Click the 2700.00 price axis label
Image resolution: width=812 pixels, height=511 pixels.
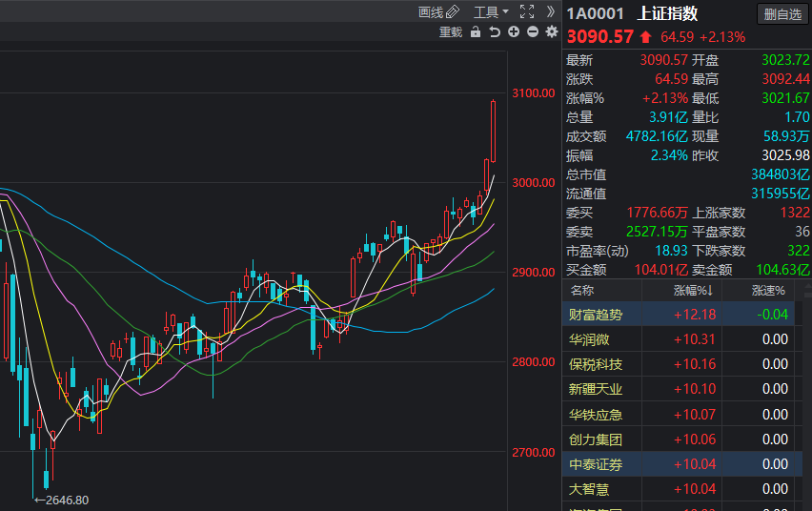(x=534, y=453)
